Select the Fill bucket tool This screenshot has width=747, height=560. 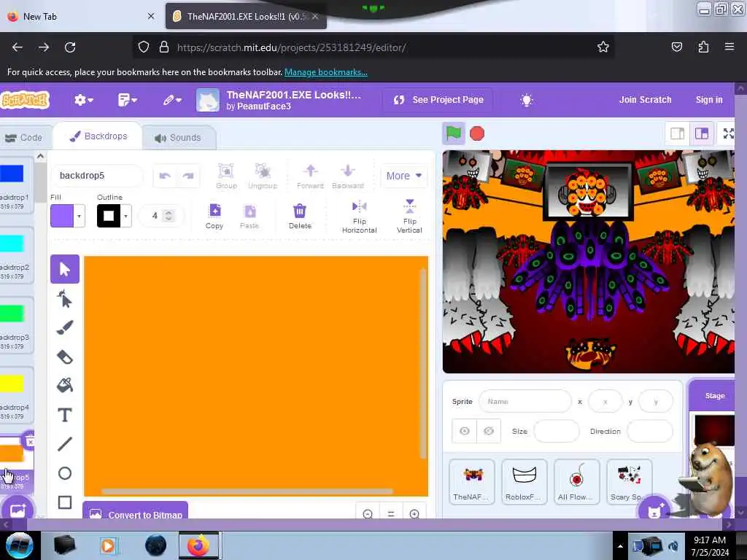coord(65,385)
